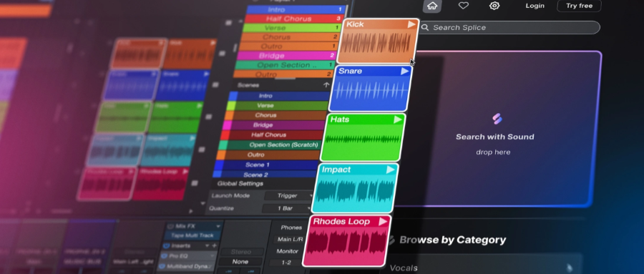Play the Snare clip
This screenshot has width=644, height=274.
pyautogui.click(x=404, y=71)
